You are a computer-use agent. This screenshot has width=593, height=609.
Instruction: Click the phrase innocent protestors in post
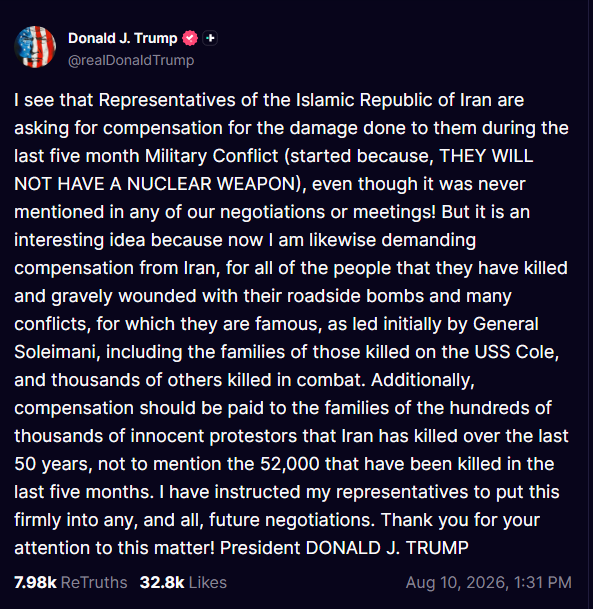pyautogui.click(x=214, y=436)
